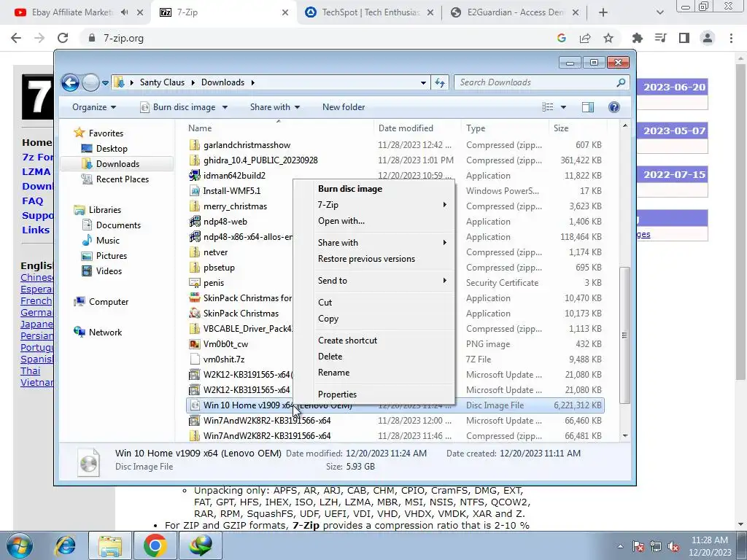
Task: Open the FAQ link on 7-zip page
Action: (x=32, y=201)
